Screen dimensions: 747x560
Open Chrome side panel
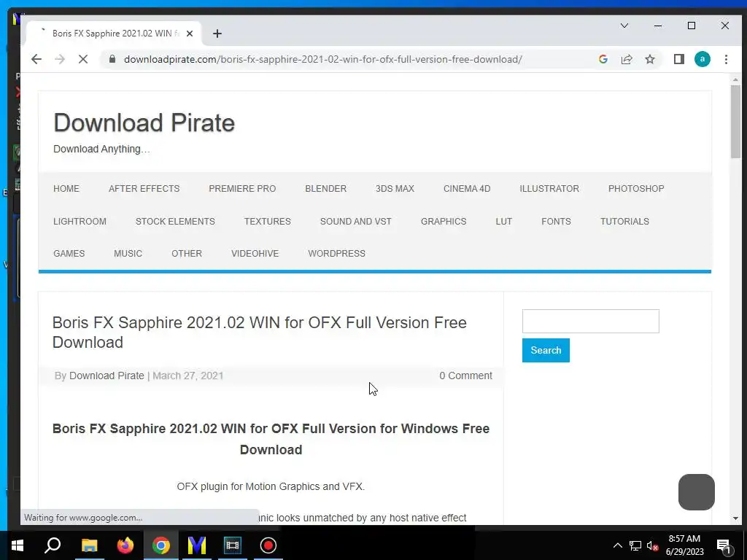tap(679, 59)
